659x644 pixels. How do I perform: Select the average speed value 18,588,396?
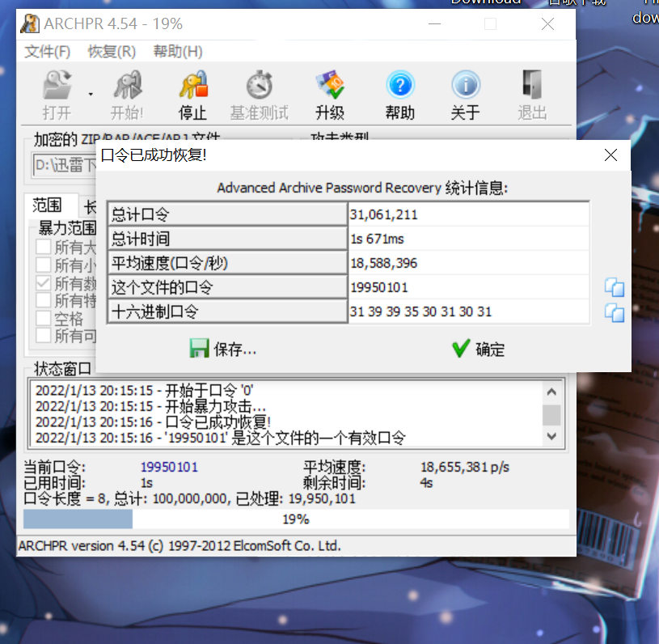point(384,263)
